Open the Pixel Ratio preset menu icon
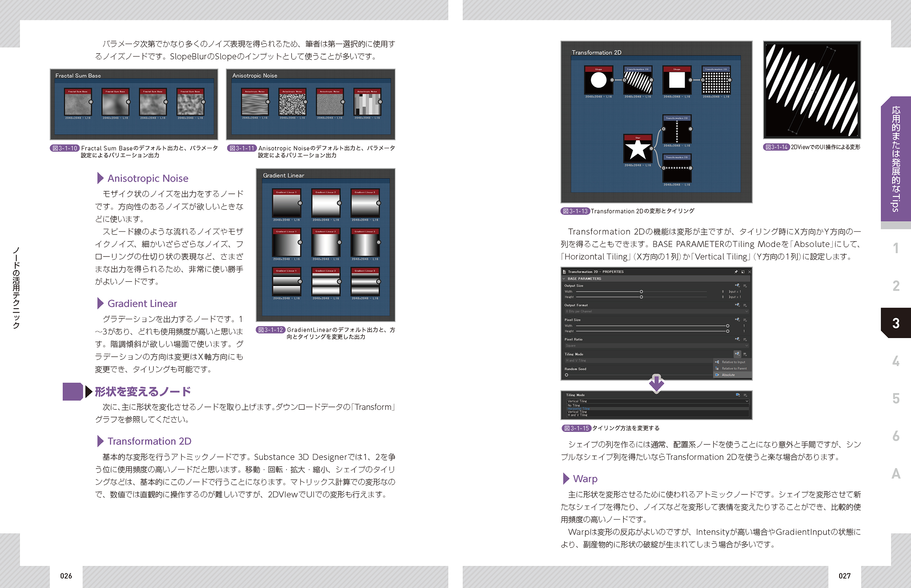Viewport: 911px width, 588px height. pos(745,340)
